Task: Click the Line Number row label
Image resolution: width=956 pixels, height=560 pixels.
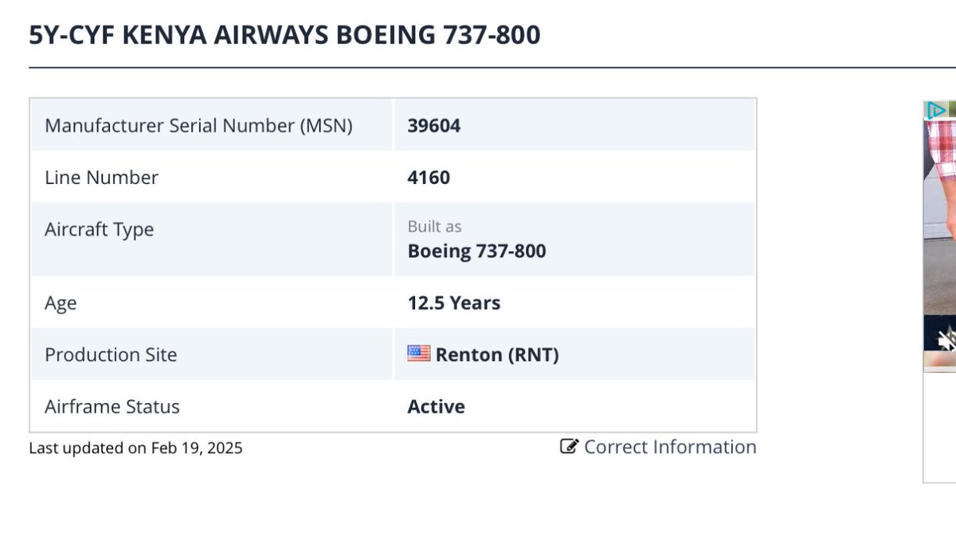Action: (101, 178)
